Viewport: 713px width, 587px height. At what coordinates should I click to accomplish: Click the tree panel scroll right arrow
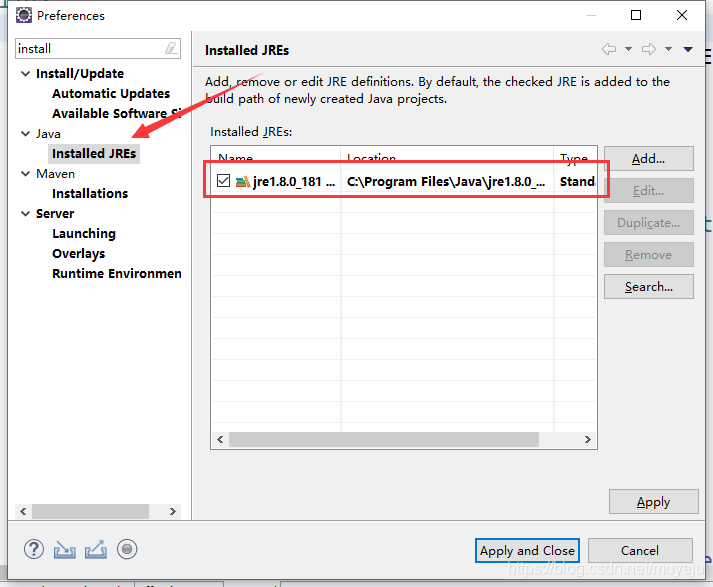click(x=173, y=511)
